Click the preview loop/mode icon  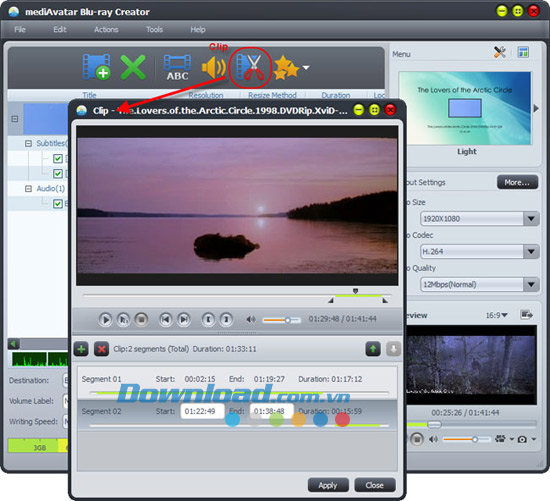point(500,439)
